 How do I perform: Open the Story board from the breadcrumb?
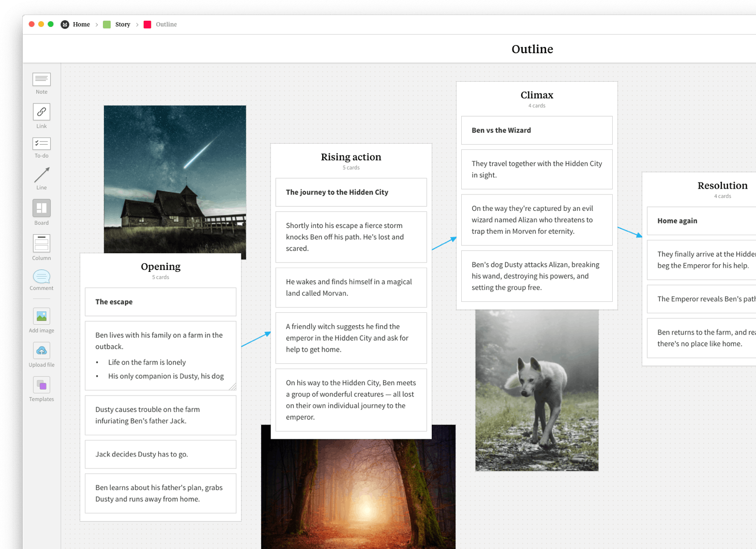123,24
